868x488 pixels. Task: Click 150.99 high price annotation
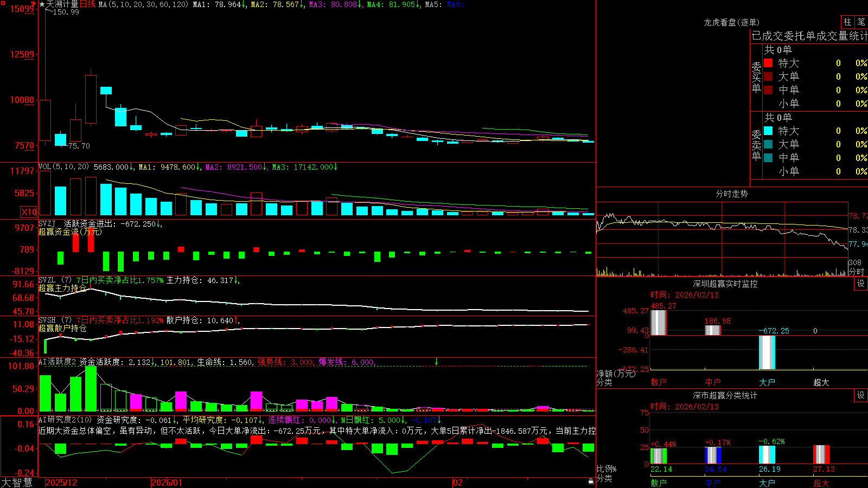(x=66, y=12)
